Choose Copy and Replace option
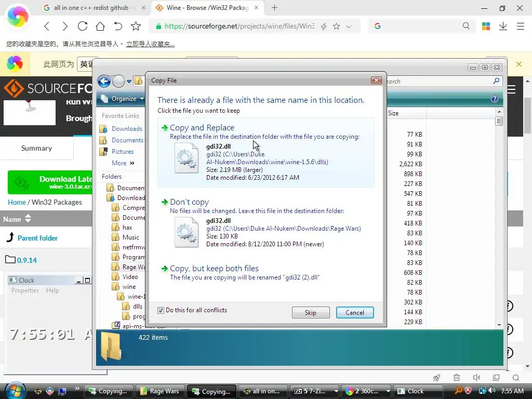 coord(265,152)
